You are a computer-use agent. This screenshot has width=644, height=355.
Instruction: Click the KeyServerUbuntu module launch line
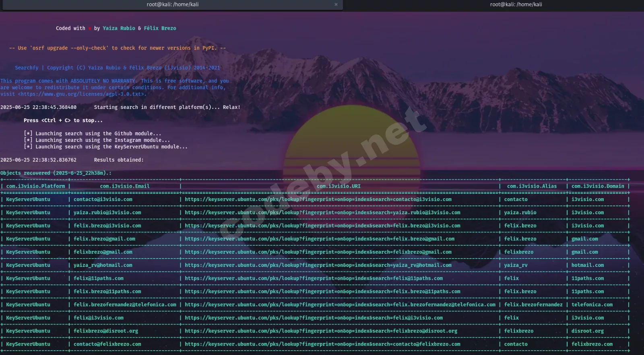click(x=106, y=147)
